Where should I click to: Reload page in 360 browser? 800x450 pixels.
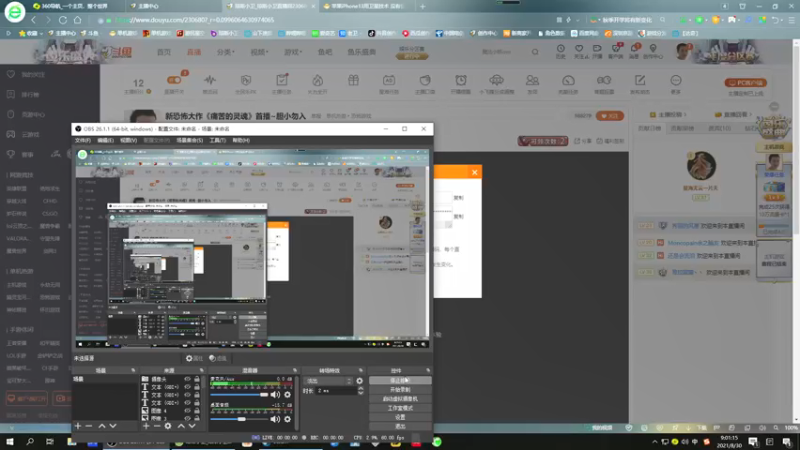click(63, 20)
